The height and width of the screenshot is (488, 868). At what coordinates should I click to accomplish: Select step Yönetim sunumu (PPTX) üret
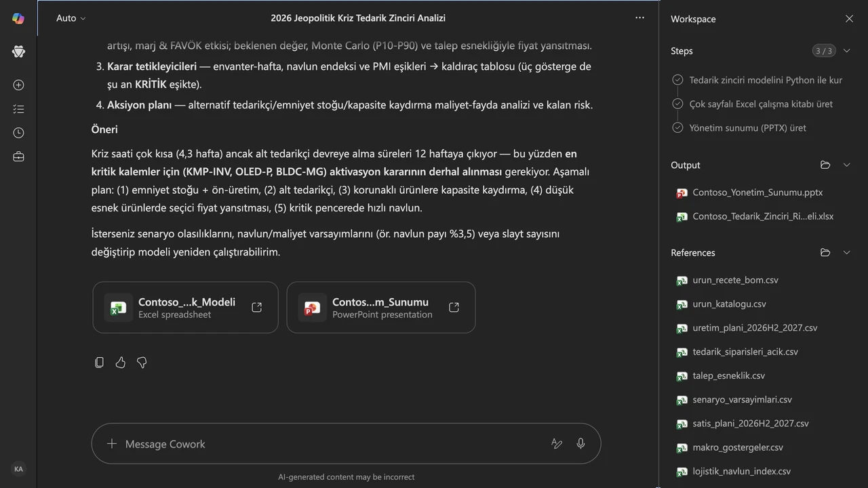click(x=747, y=127)
